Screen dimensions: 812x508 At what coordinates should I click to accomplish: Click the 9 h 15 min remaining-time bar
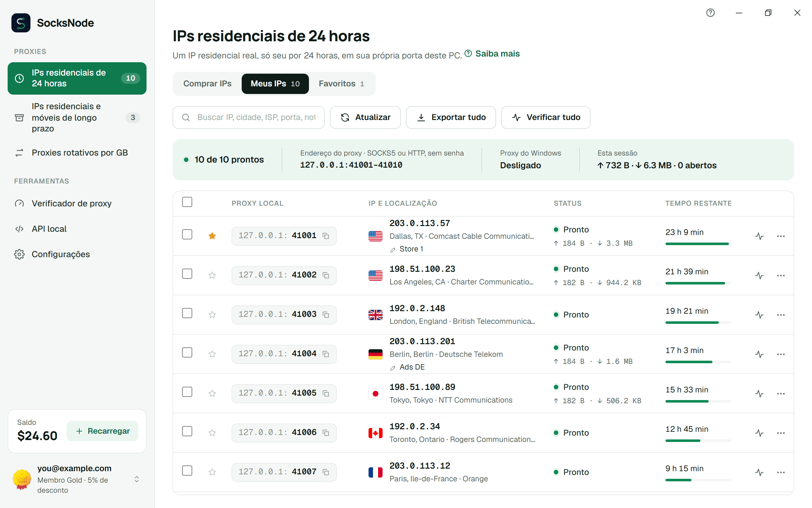click(698, 480)
